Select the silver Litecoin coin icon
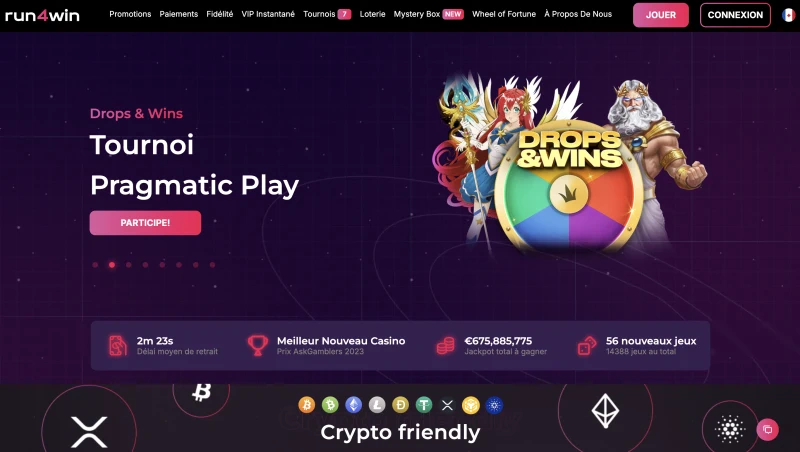This screenshot has width=800, height=452. click(377, 405)
